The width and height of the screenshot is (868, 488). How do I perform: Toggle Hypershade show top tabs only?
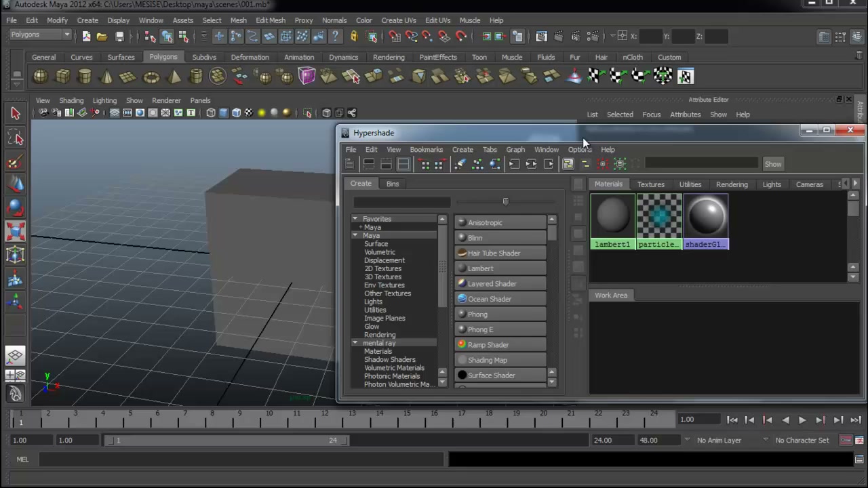pyautogui.click(x=369, y=164)
